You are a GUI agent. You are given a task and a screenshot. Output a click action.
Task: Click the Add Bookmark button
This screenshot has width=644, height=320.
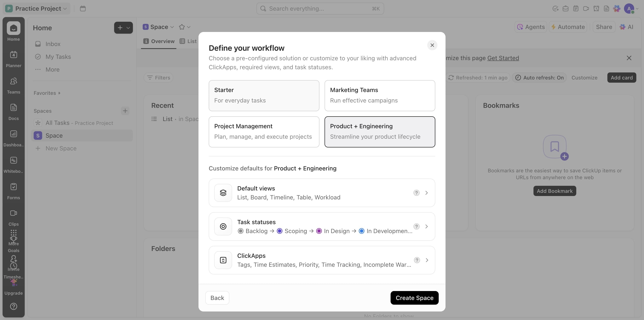click(x=555, y=191)
